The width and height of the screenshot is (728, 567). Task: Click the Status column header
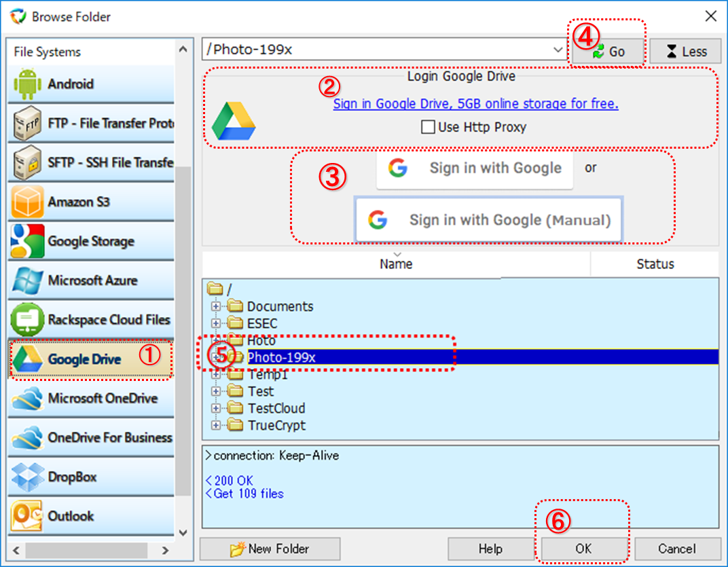655,263
